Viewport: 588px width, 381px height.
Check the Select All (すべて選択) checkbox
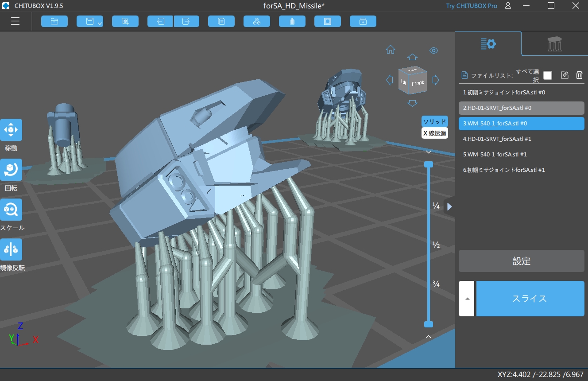tap(548, 75)
